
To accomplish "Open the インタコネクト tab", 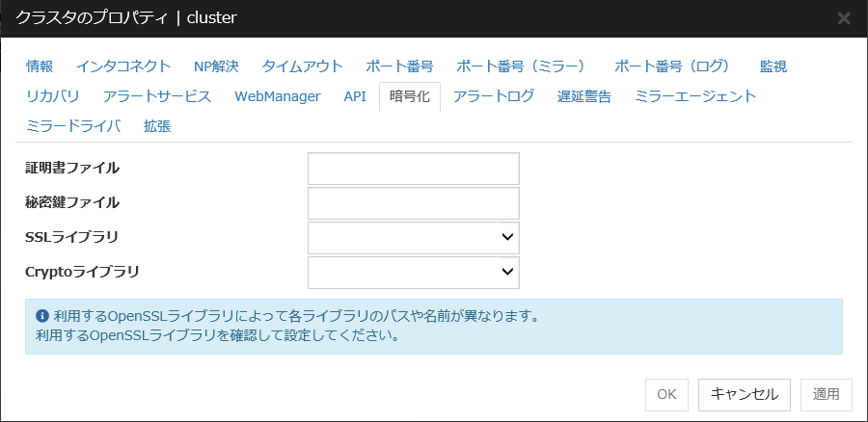I will point(123,66).
